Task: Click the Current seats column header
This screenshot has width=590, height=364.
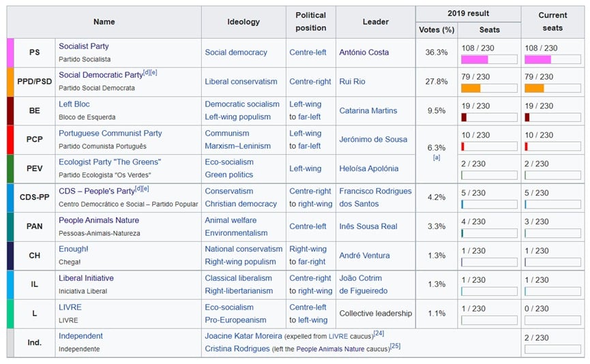Action: coord(552,22)
